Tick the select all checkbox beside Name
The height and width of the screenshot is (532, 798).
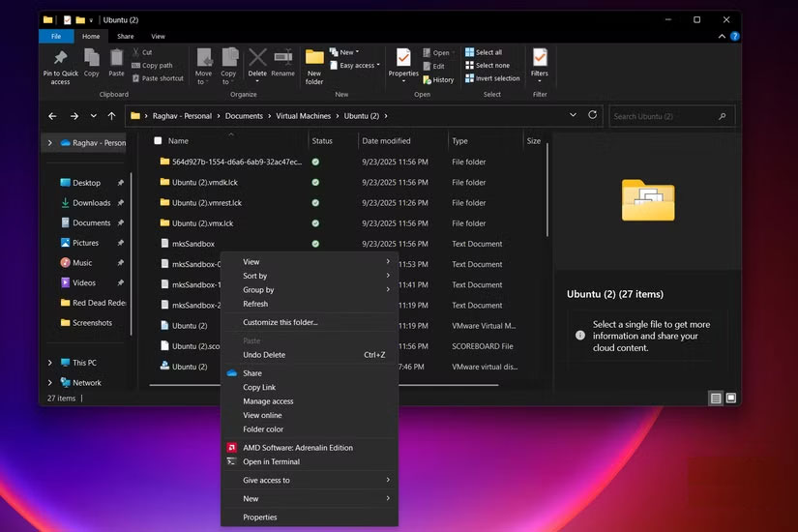(x=158, y=141)
